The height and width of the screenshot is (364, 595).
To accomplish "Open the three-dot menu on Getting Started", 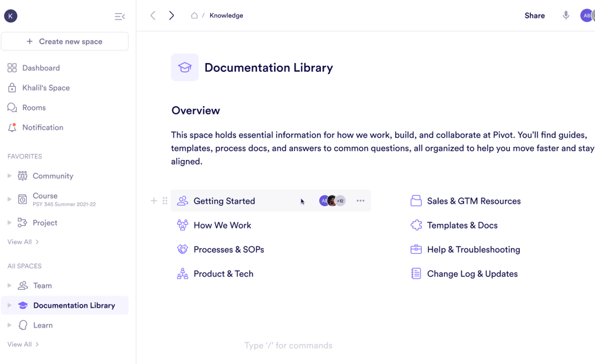I will (x=360, y=201).
